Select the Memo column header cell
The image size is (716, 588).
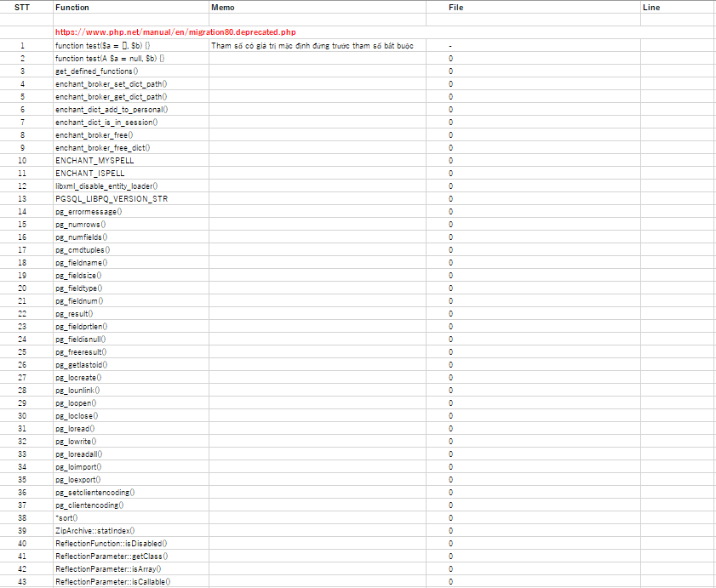pos(223,8)
